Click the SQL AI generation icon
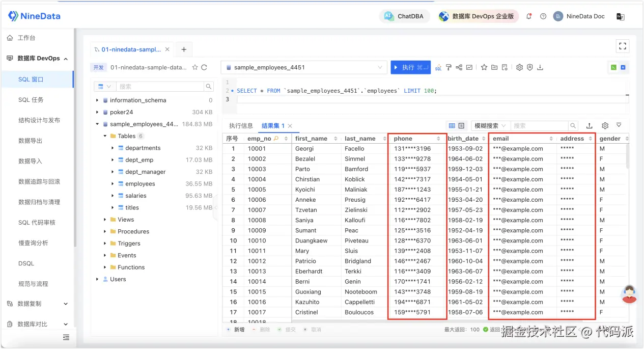The width and height of the screenshot is (644, 349). [438, 67]
